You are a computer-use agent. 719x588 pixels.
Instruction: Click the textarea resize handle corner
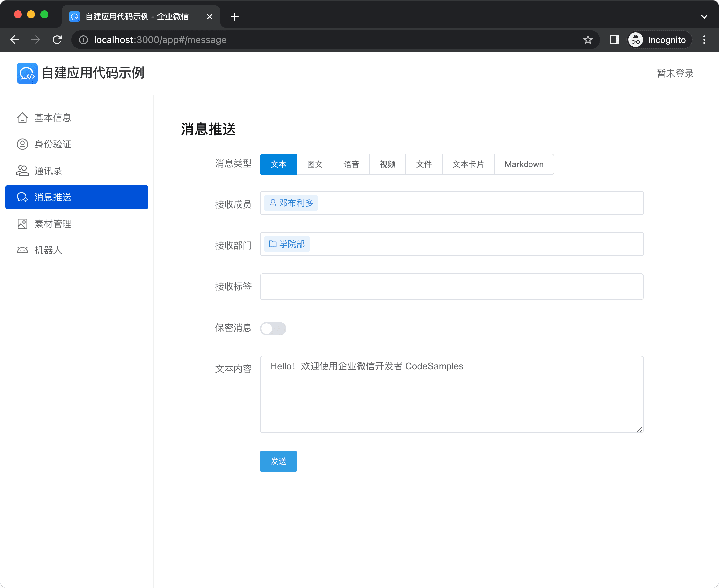point(639,429)
